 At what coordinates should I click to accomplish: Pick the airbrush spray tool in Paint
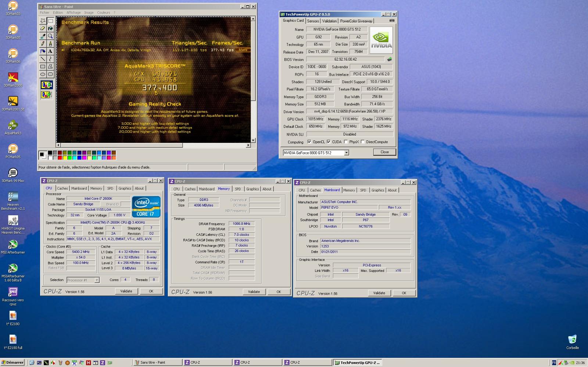point(43,51)
